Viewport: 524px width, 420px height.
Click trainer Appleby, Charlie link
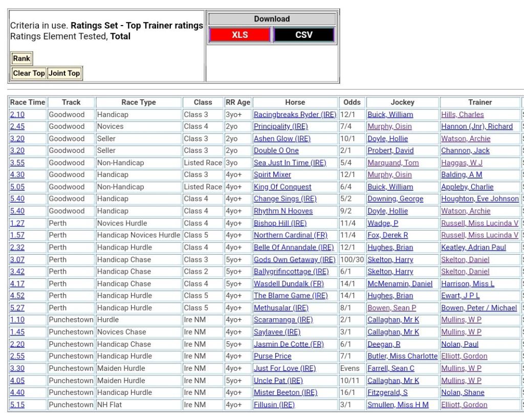467,187
